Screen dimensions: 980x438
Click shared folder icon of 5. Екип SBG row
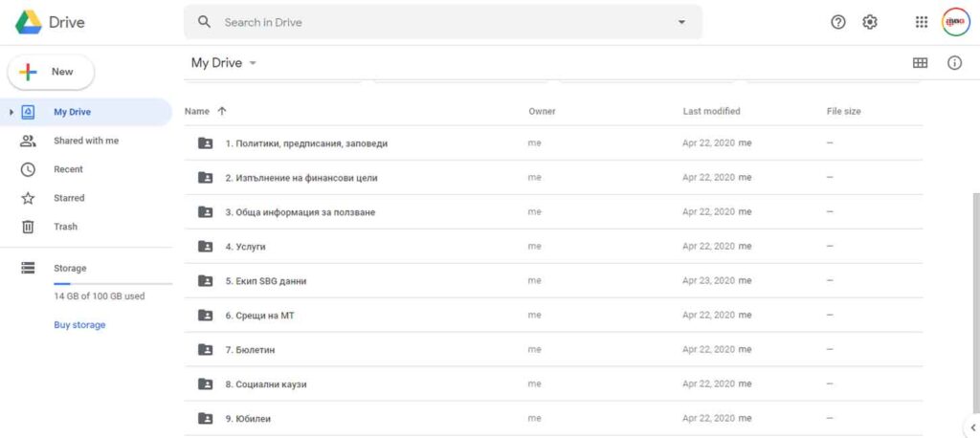pos(205,280)
